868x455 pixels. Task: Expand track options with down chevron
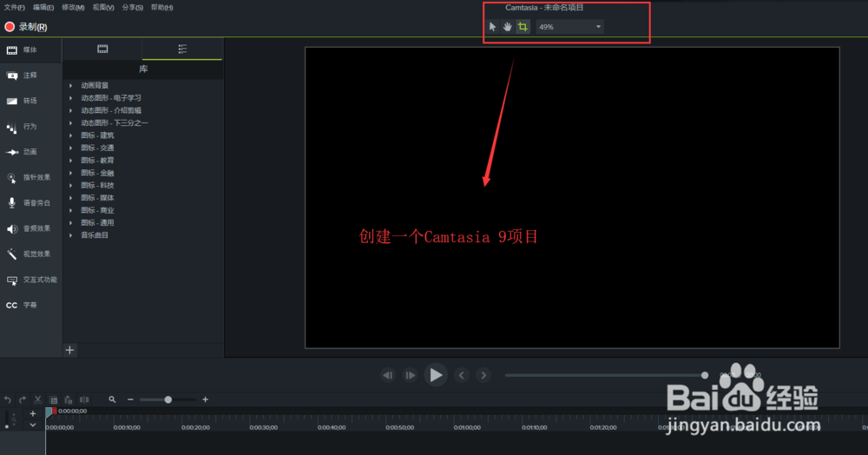click(x=33, y=425)
